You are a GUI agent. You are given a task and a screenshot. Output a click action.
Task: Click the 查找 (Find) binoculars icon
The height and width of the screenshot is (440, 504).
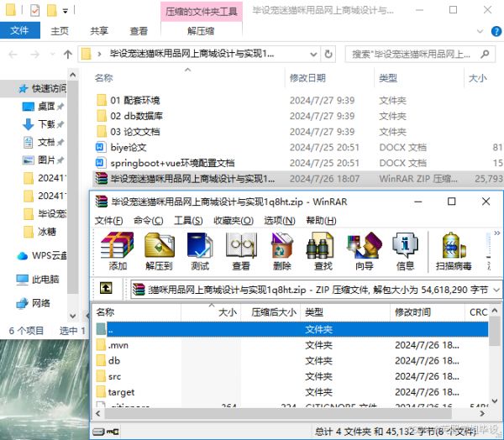[323, 251]
